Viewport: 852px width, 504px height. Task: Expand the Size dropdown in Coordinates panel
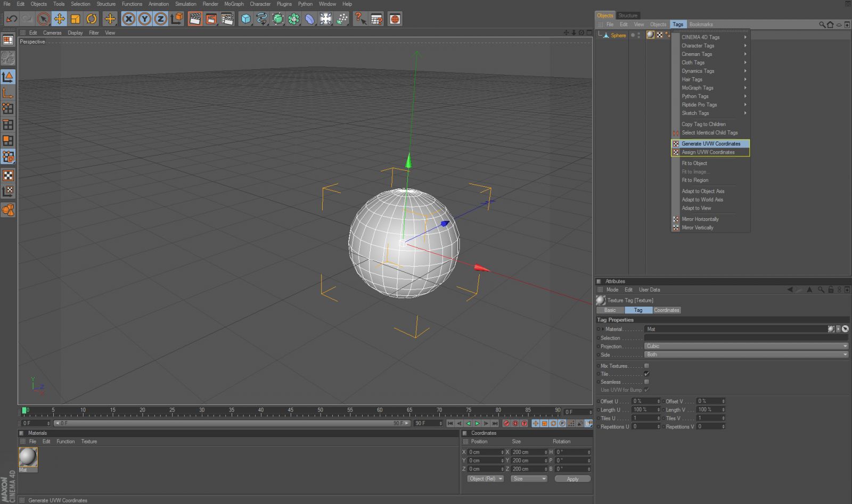pos(528,478)
